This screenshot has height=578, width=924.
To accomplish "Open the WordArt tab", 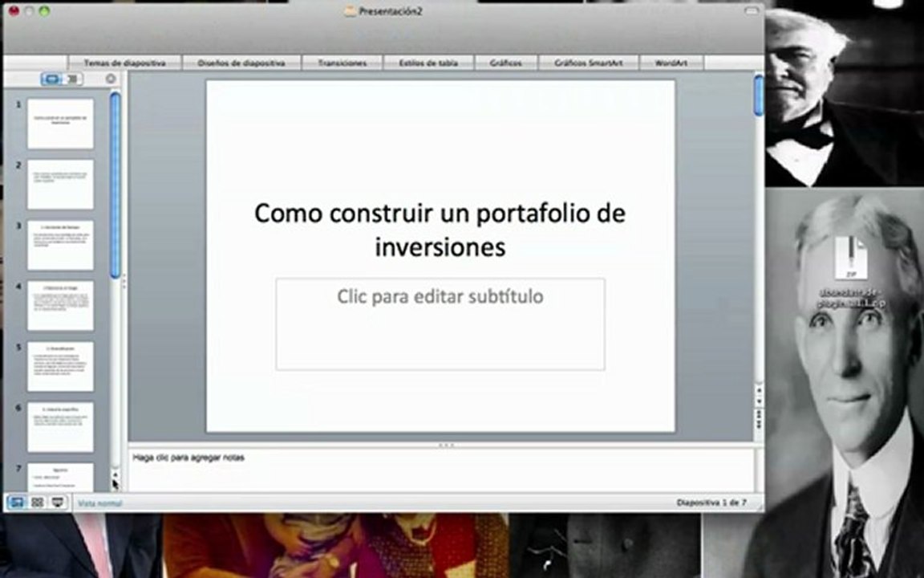I will click(x=671, y=63).
